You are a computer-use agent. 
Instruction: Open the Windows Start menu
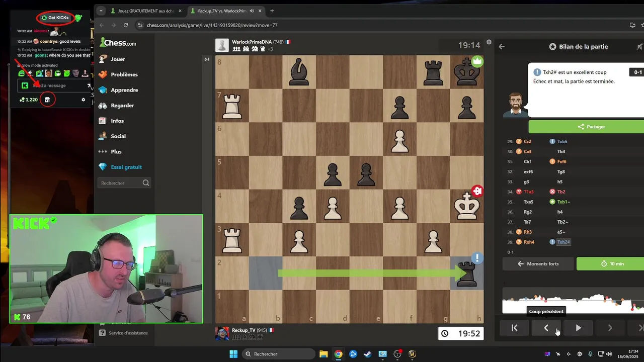[233, 354]
